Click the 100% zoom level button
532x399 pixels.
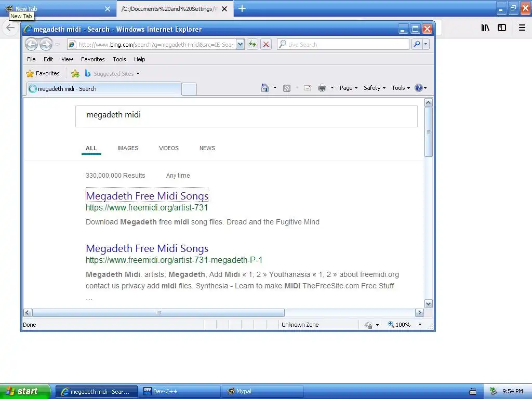click(x=400, y=325)
